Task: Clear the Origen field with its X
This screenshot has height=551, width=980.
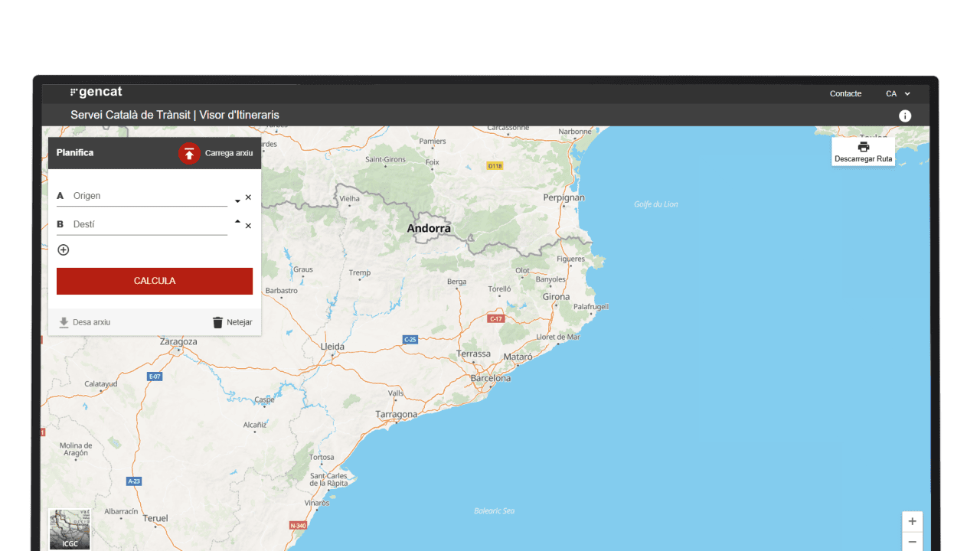Action: pyautogui.click(x=248, y=197)
